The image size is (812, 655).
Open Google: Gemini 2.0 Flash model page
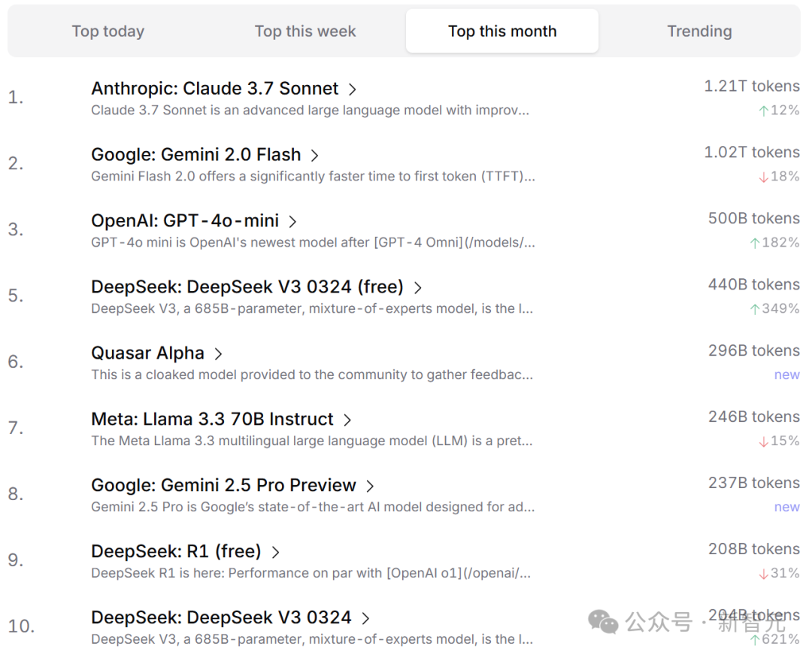[x=195, y=155]
